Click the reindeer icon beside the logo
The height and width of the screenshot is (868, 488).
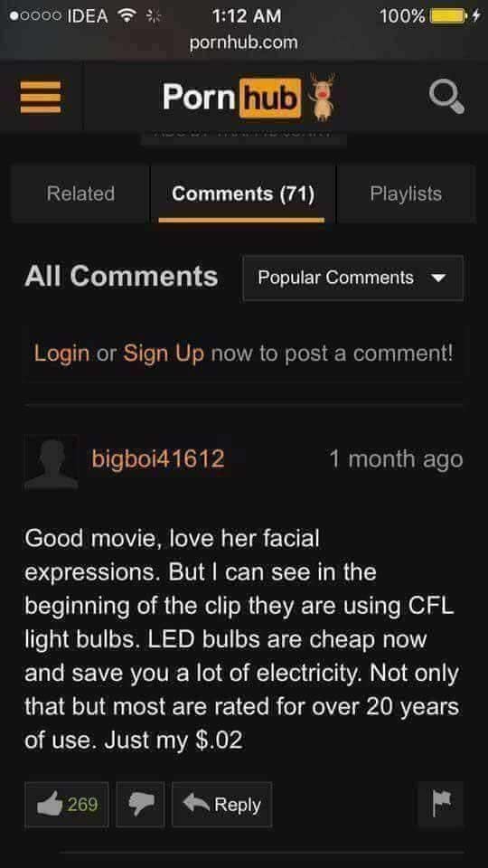[322, 97]
